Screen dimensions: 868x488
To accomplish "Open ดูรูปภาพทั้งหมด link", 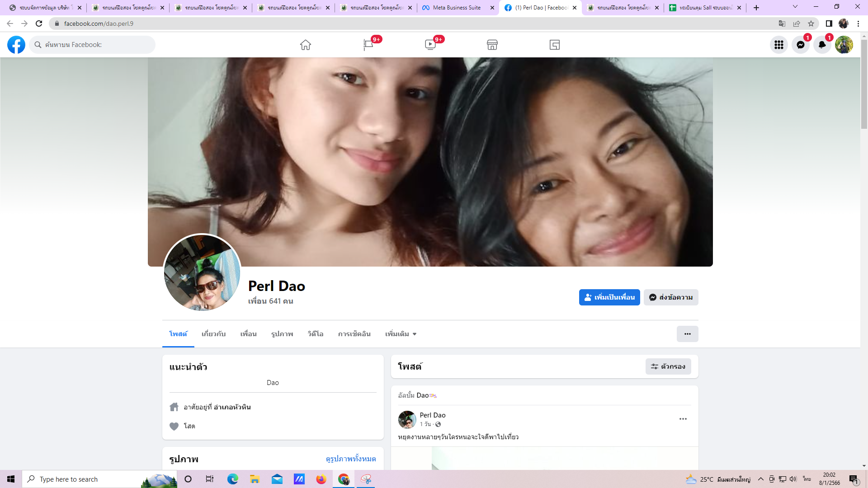I will 350,459.
